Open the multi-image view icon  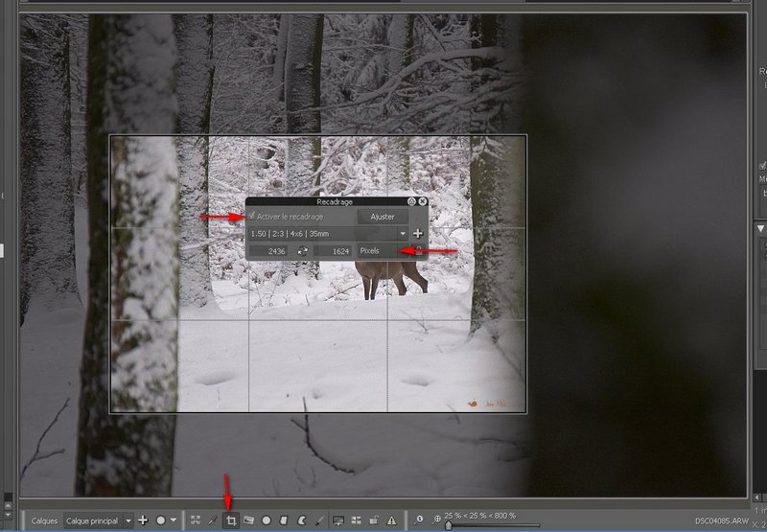tap(356, 520)
